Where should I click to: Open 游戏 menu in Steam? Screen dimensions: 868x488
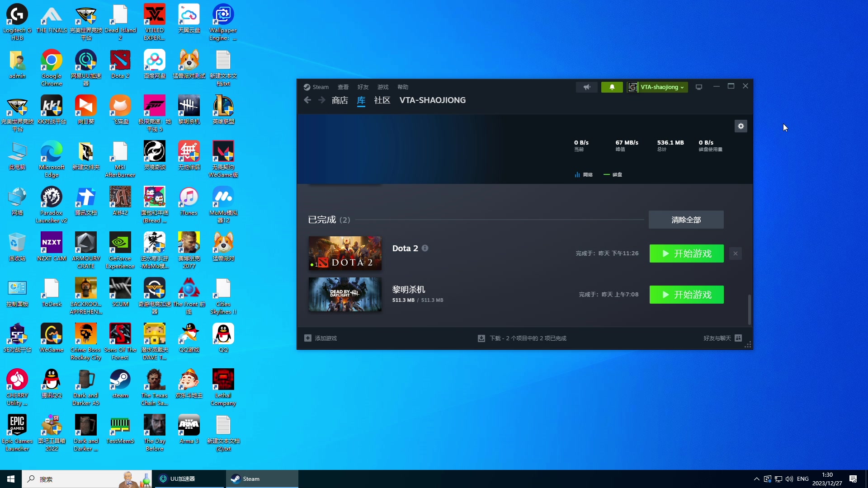click(x=383, y=87)
